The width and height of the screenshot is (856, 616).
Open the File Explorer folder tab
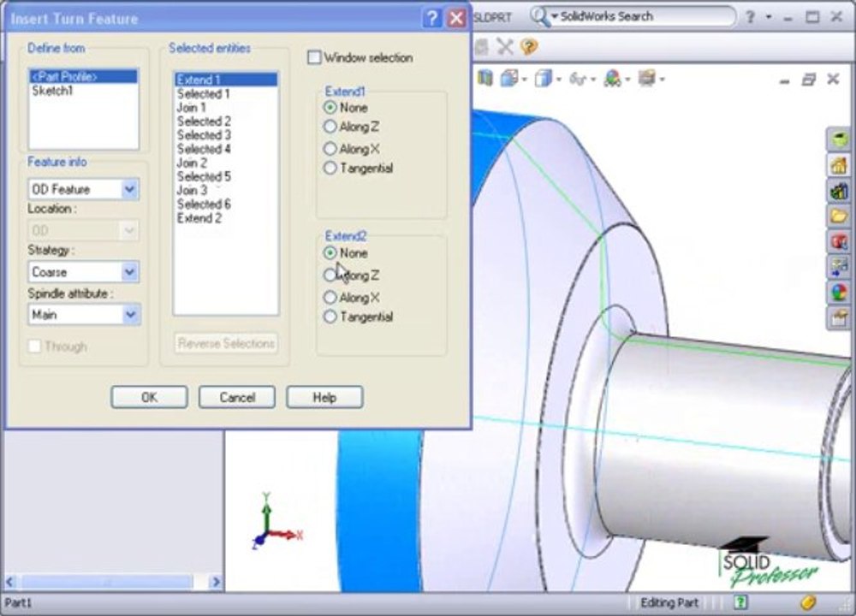[840, 216]
